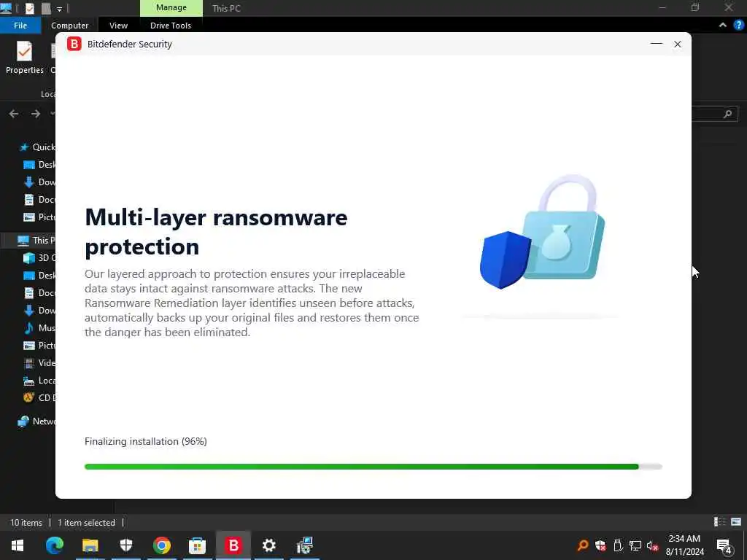
Task: Select Quick access in the navigation pane
Action: point(38,147)
